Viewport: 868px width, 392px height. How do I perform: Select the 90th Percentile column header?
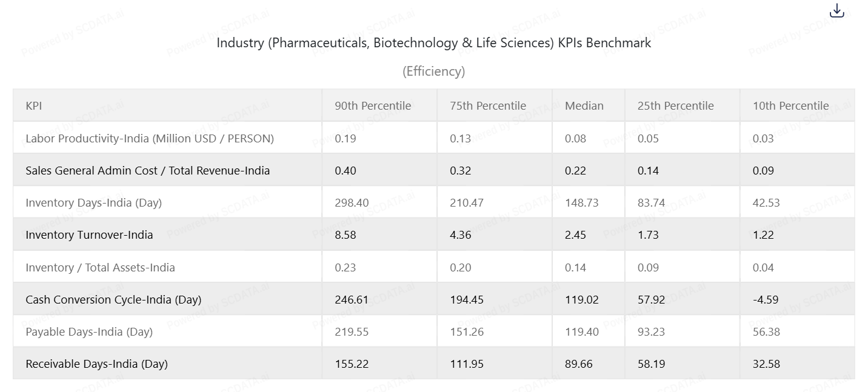373,106
